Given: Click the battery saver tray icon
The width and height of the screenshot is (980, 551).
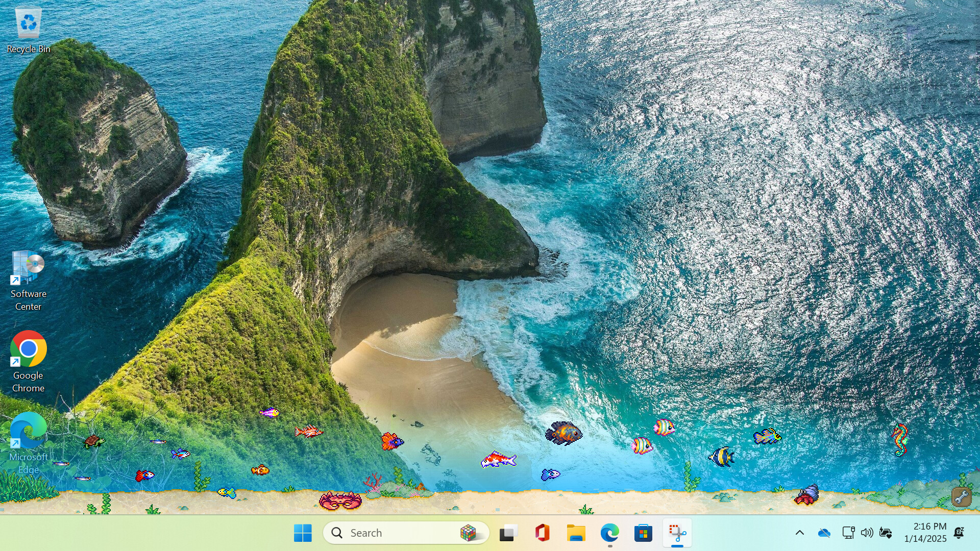Looking at the screenshot, I should point(885,533).
